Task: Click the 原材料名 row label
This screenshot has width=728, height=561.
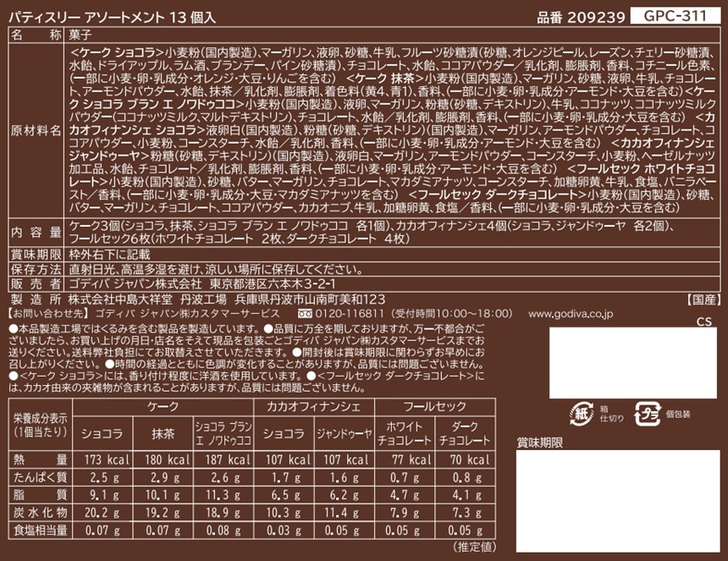Action: coord(35,130)
